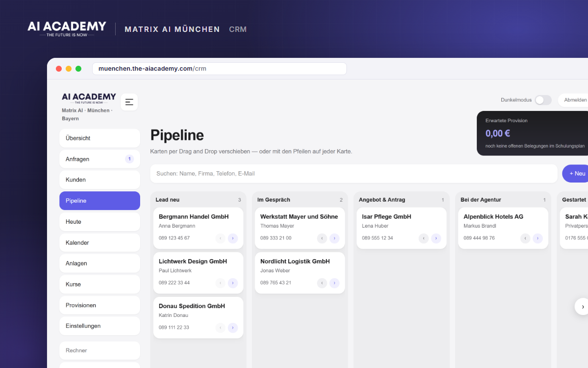Go to Anfragen in sidebar
588x368 pixels.
click(x=99, y=159)
